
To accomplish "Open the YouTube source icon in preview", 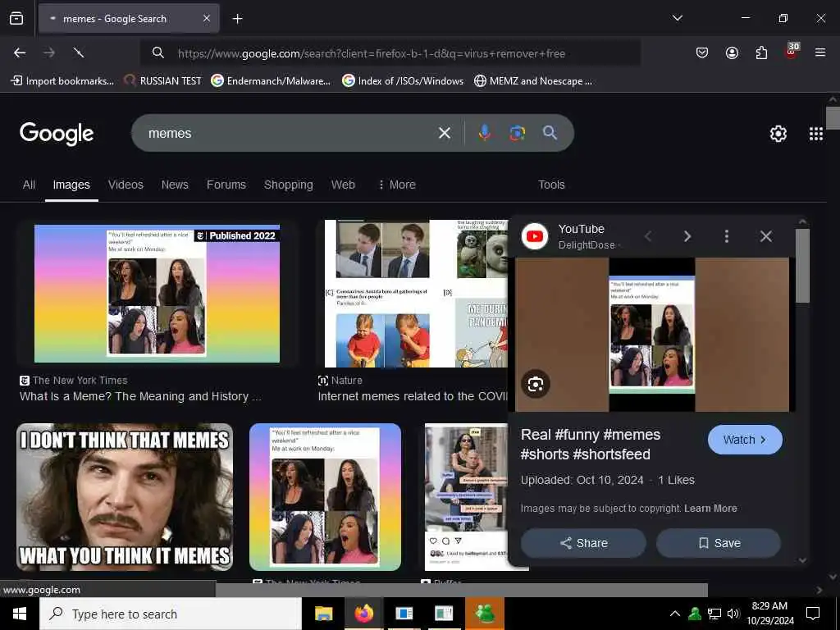I will 535,236.
